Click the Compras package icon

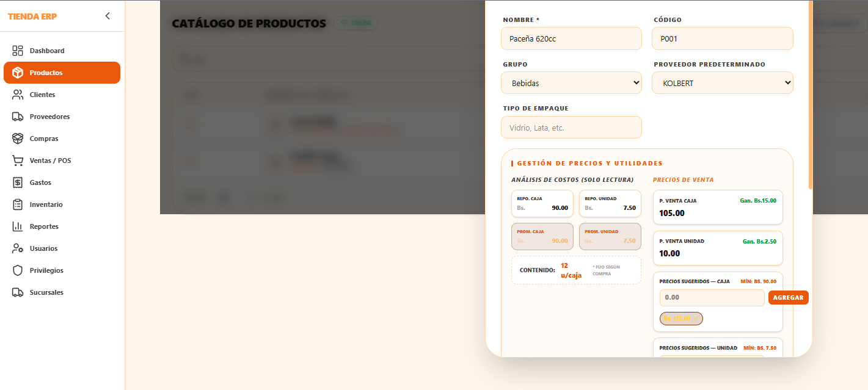18,139
